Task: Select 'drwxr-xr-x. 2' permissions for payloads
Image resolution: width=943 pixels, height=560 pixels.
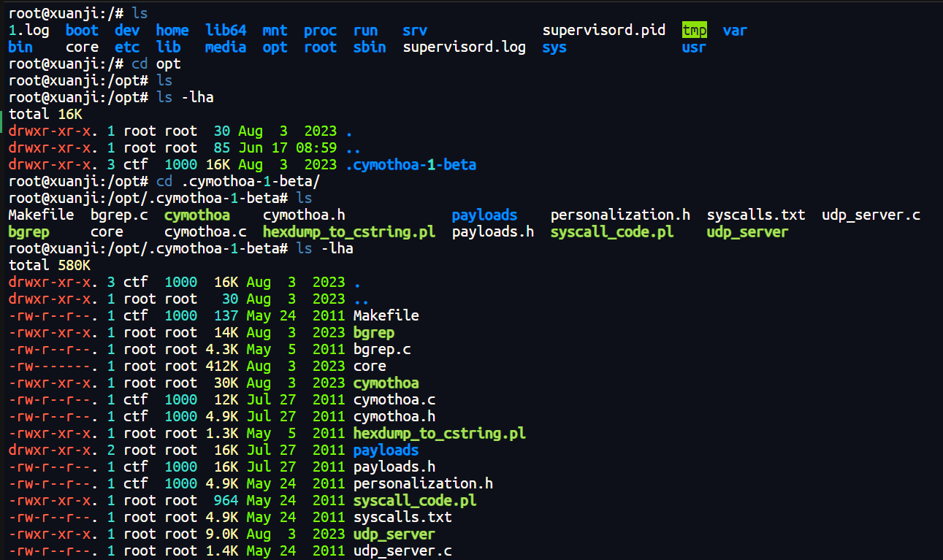Action: click(x=61, y=450)
